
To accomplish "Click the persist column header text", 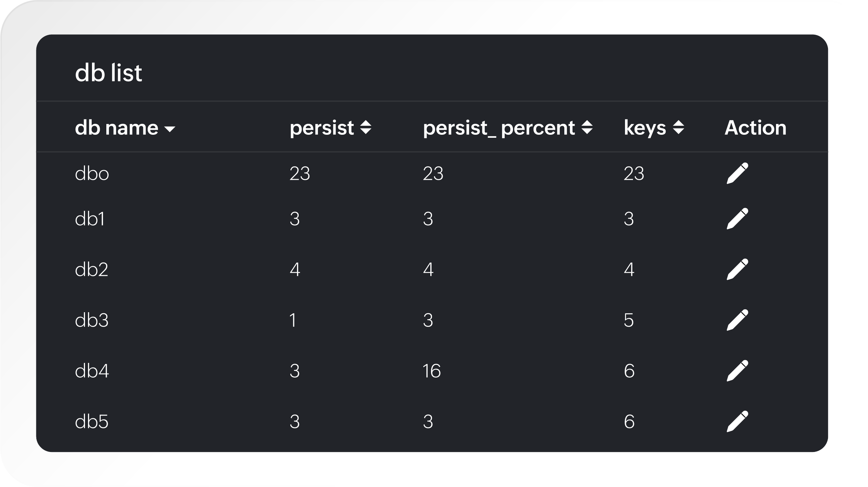I will [322, 127].
